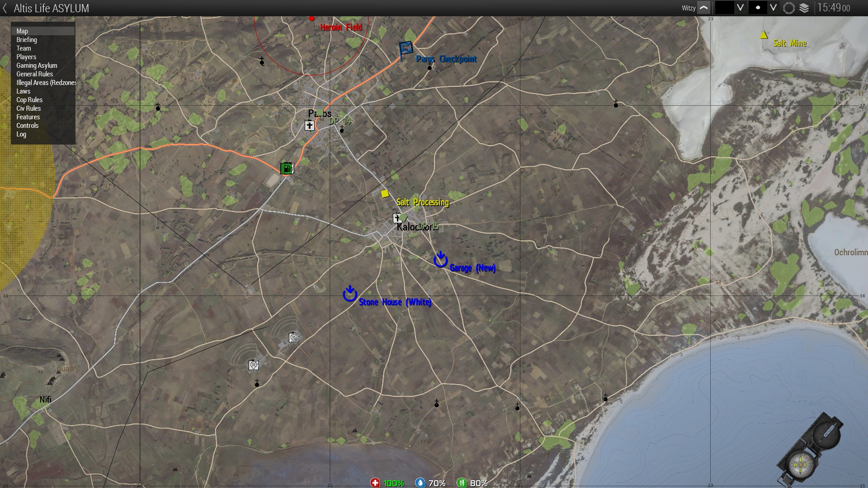View the Features entry

[x=43, y=117]
